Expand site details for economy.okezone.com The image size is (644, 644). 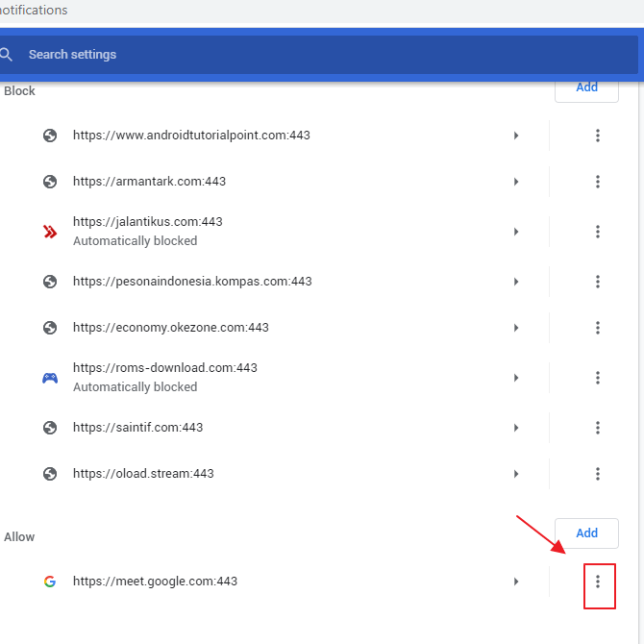coord(516,328)
